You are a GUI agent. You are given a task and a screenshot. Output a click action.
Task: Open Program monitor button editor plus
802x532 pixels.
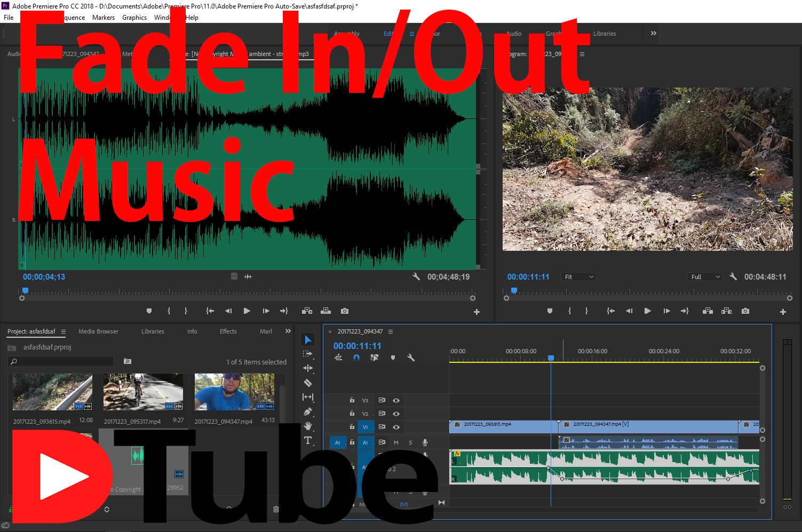tap(783, 312)
